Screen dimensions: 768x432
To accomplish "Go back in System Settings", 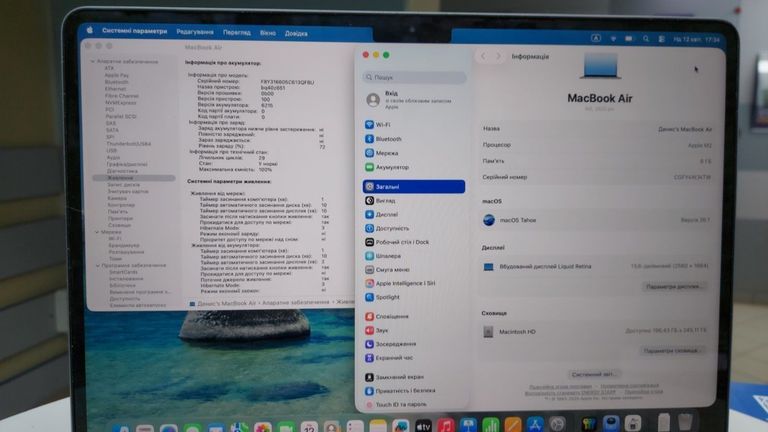I will point(483,56).
